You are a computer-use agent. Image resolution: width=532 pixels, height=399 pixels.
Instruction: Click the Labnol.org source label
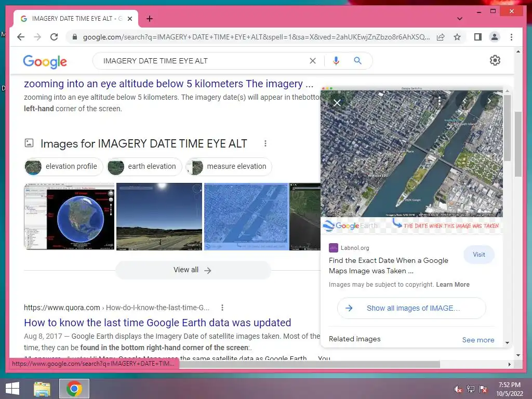click(x=354, y=248)
